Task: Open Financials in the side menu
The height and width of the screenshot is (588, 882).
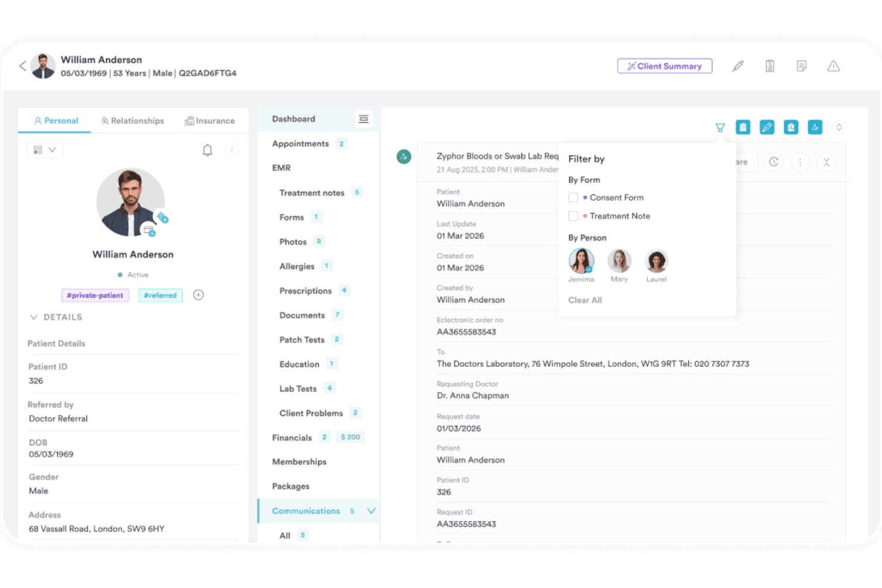Action: pyautogui.click(x=292, y=437)
